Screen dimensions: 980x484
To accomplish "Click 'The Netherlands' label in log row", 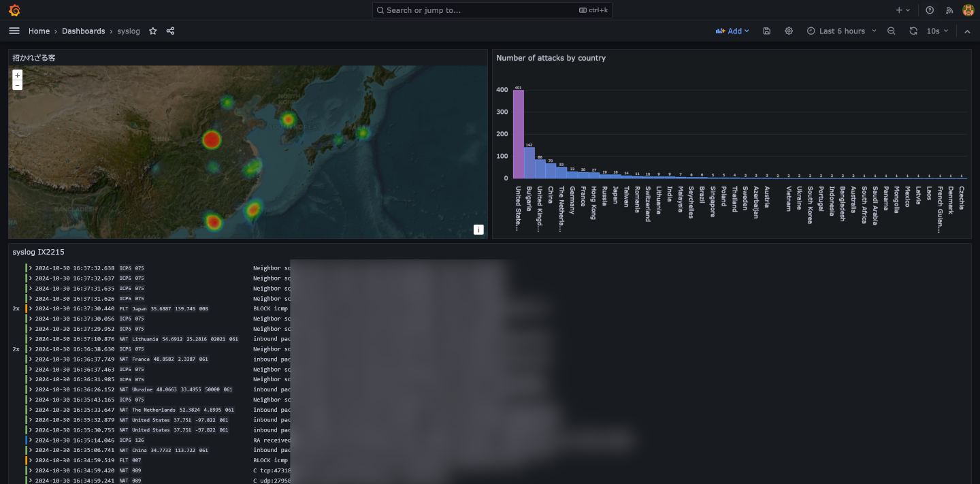I will pyautogui.click(x=154, y=410).
